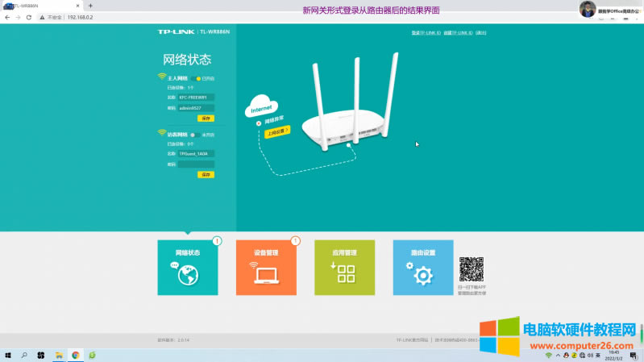
Task: Open the 应用管理 app management tile
Action: (x=345, y=268)
